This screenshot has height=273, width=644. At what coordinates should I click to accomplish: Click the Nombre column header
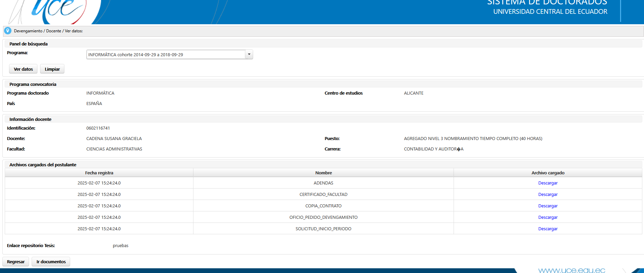[x=324, y=173]
